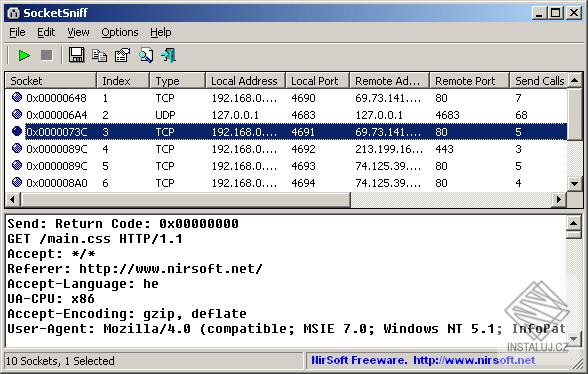Click the data pane scroll up arrow
Image resolution: width=588 pixels, height=374 pixels.
(x=574, y=223)
